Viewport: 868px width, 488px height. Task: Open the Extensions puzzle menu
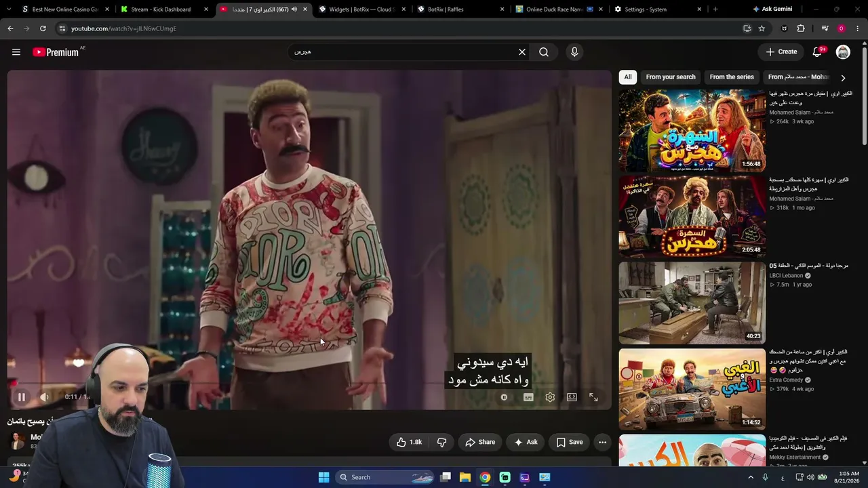[x=801, y=28]
